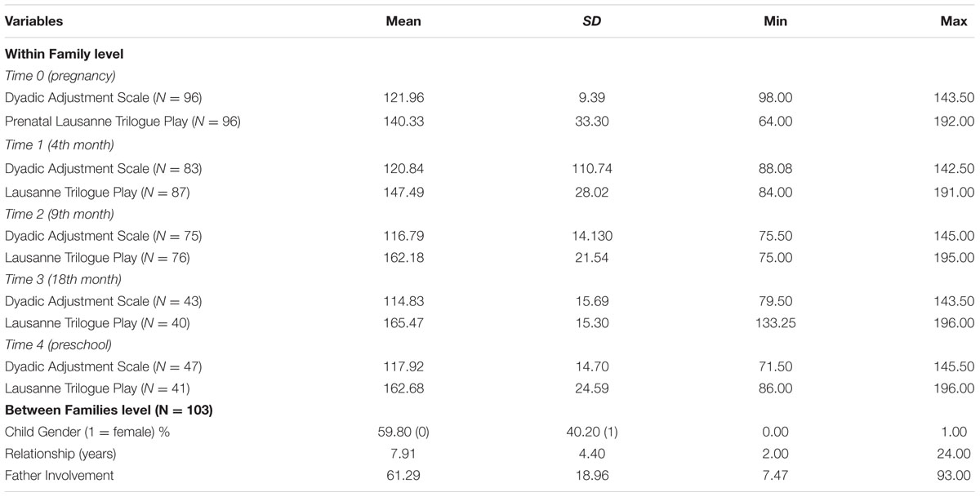Select the Time 2 (9th month) label
Screen dimensions: 980x497
(59, 214)
